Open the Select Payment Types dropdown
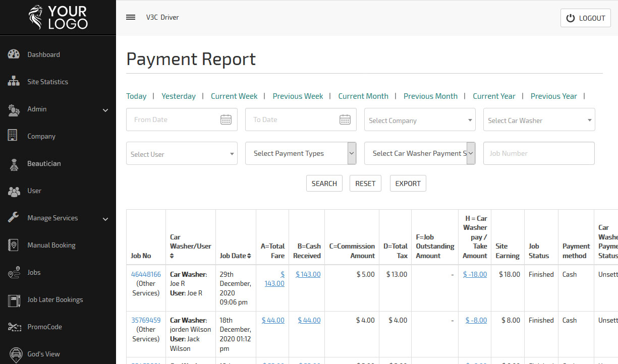This screenshot has width=618, height=364. coord(301,153)
